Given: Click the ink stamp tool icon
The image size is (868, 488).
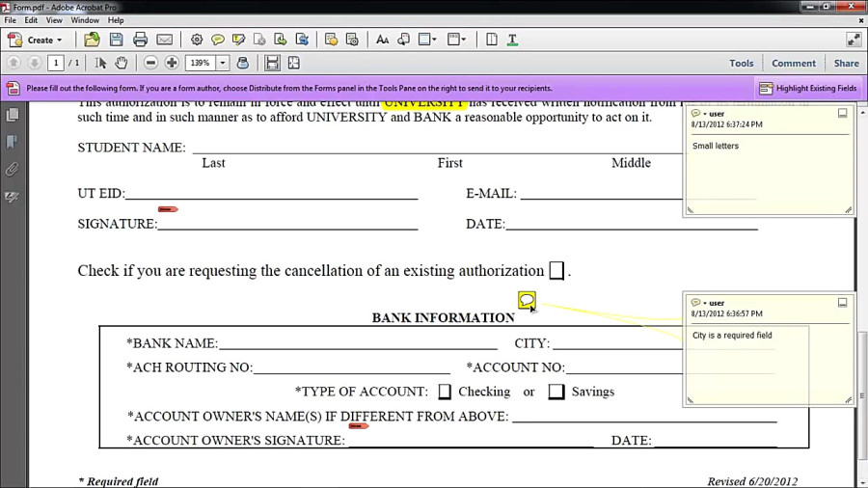Looking at the screenshot, I should click(242, 63).
